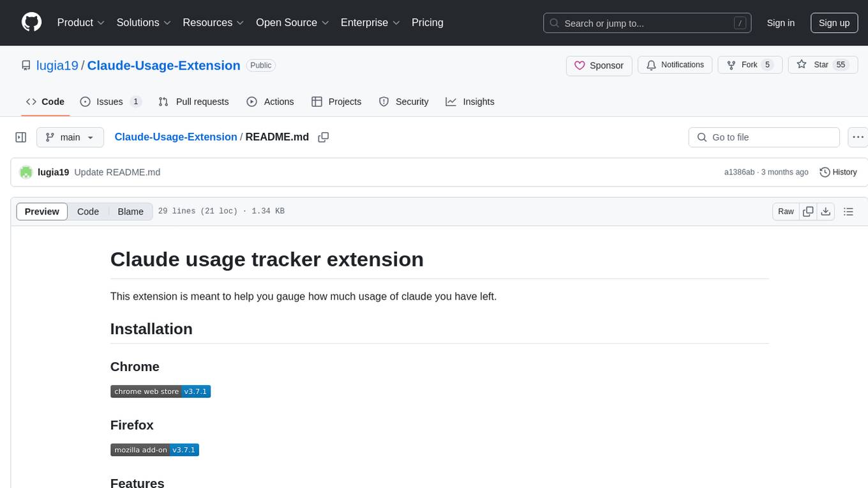The image size is (868, 488).
Task: Open the Solutions menu
Action: click(144, 22)
